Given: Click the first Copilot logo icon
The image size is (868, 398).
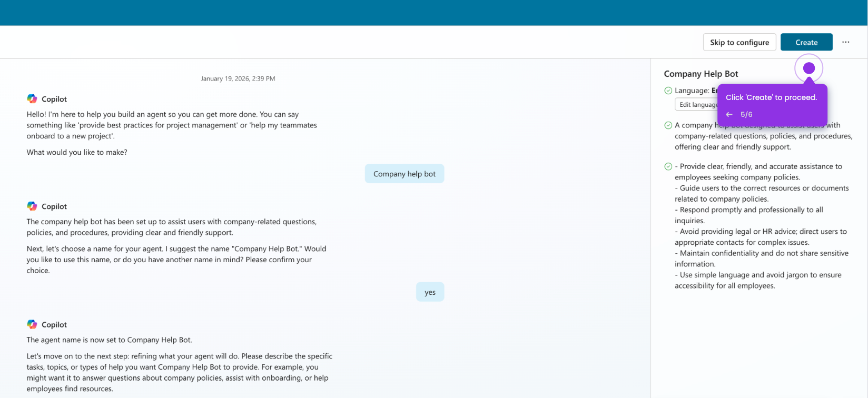Looking at the screenshot, I should [x=32, y=99].
